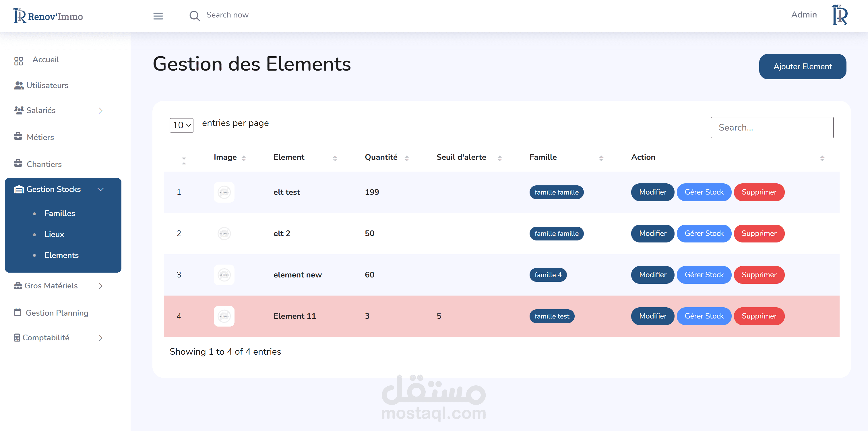This screenshot has width=868, height=431.
Task: Open Métiers briefcase item
Action: [x=40, y=137]
